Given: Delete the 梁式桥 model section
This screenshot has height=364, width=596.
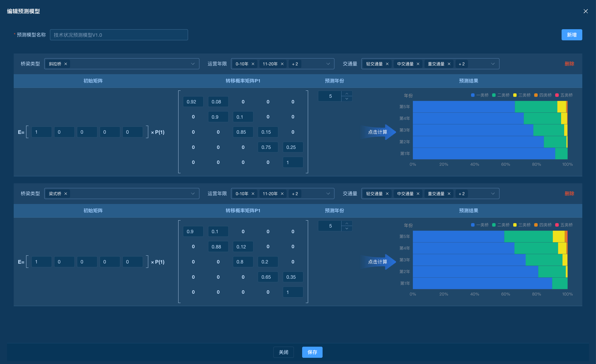Looking at the screenshot, I should 569,194.
